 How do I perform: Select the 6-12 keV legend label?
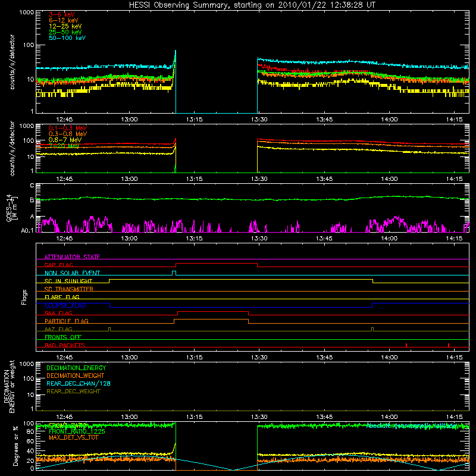(x=64, y=20)
